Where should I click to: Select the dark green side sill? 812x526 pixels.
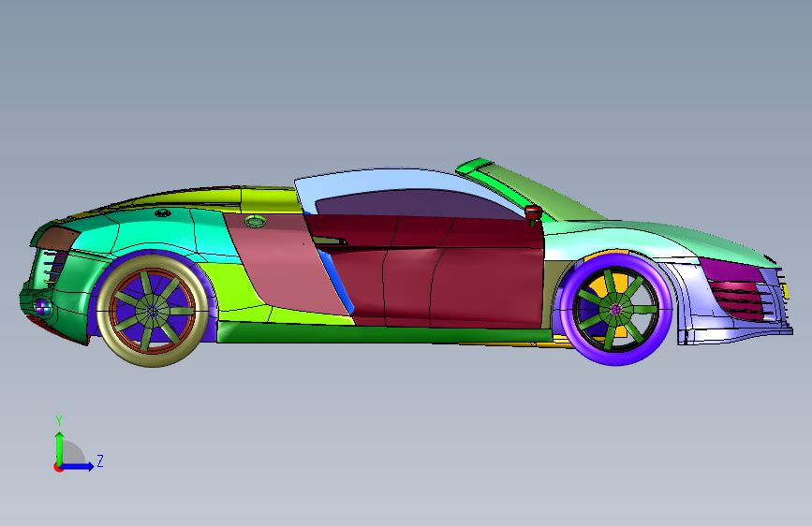383,334
